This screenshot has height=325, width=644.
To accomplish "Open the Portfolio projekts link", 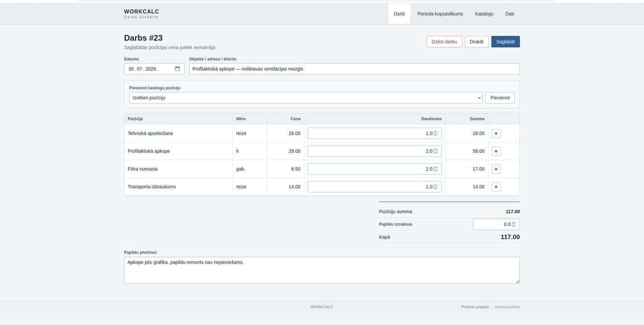I will pyautogui.click(x=475, y=307).
